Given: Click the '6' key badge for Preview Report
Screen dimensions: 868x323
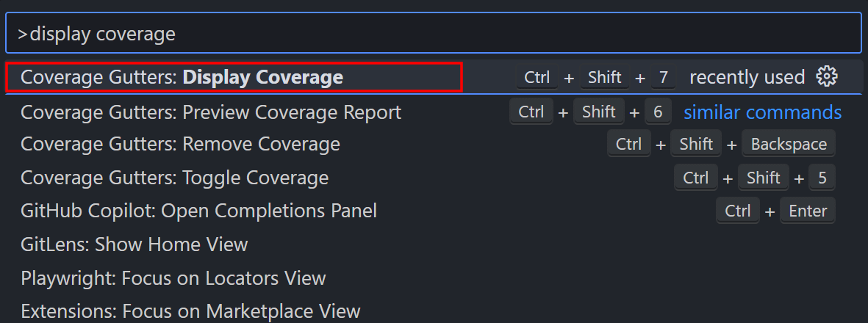Looking at the screenshot, I should tap(659, 112).
